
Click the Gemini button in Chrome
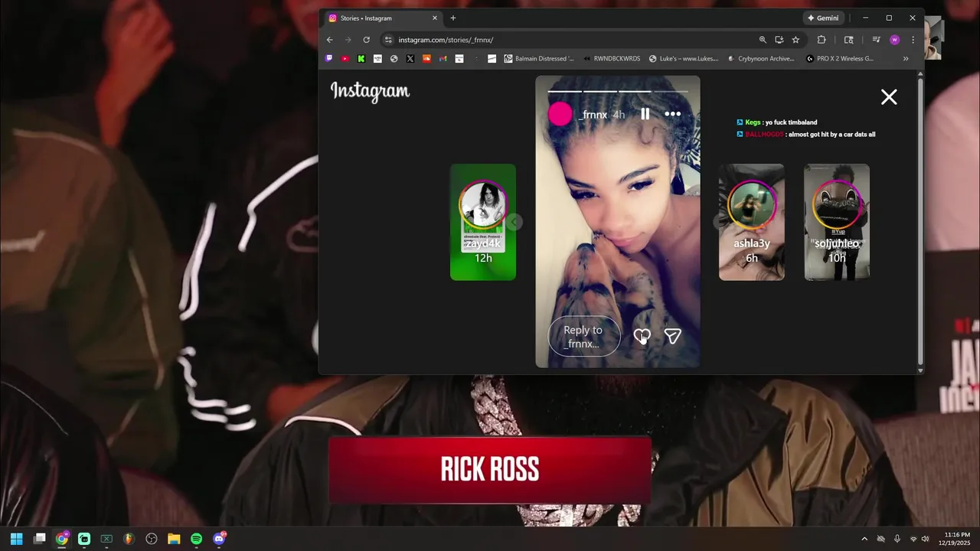point(823,18)
